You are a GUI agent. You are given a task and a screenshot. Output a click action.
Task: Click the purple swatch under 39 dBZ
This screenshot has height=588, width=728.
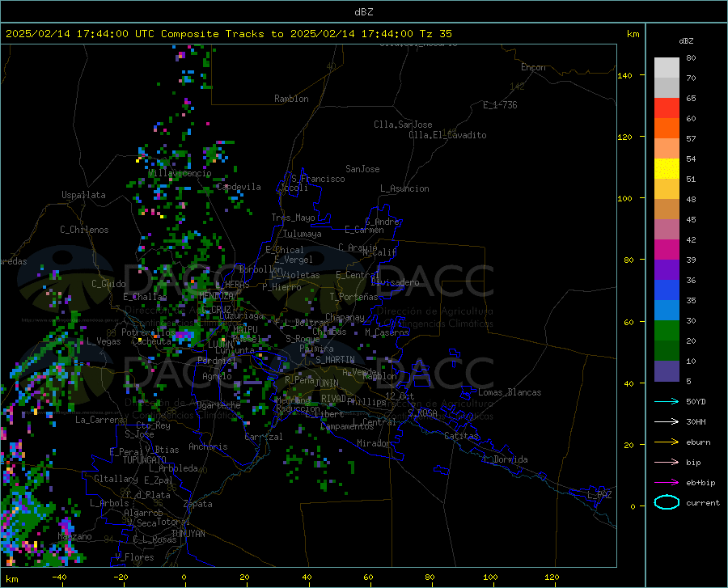(x=667, y=270)
